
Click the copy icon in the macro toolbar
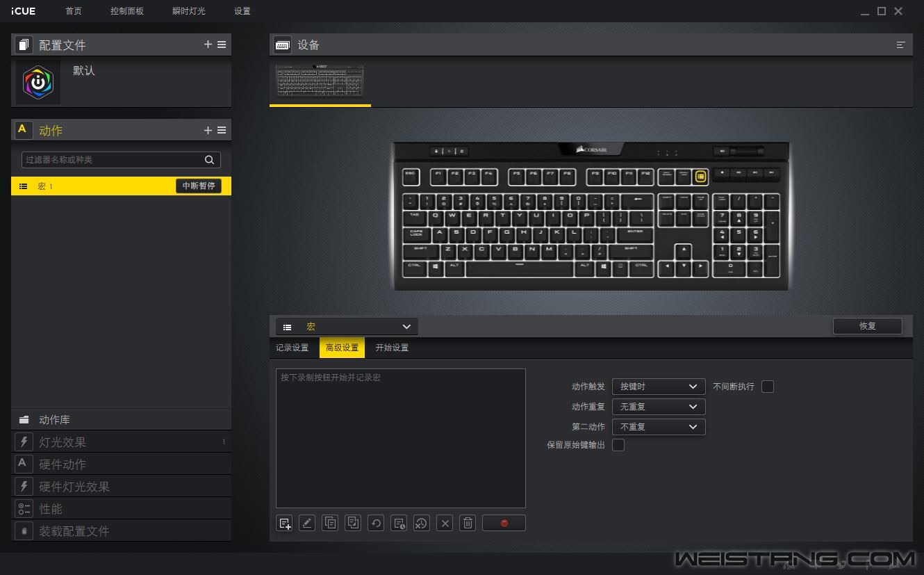click(330, 524)
